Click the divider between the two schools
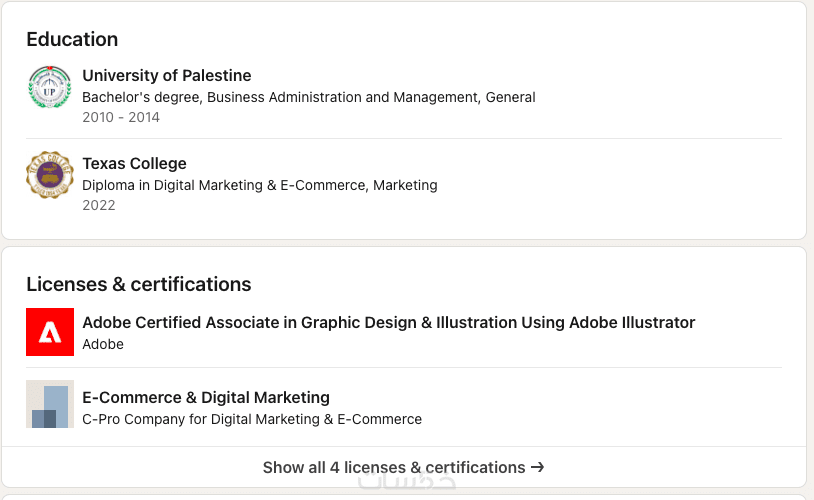The image size is (814, 500). click(404, 139)
